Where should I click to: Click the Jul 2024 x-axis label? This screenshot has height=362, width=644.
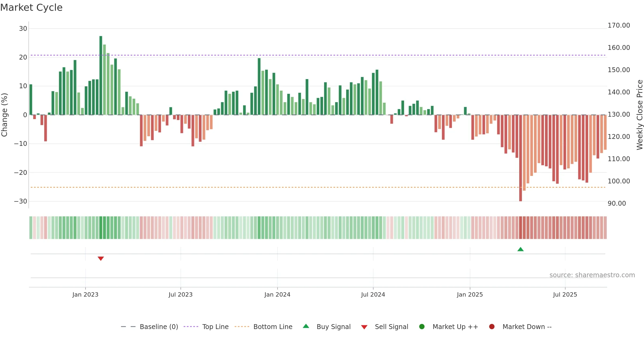(x=373, y=294)
